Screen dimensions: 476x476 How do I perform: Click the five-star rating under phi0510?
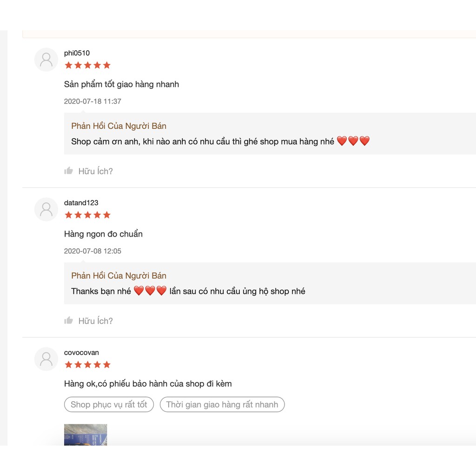(87, 65)
